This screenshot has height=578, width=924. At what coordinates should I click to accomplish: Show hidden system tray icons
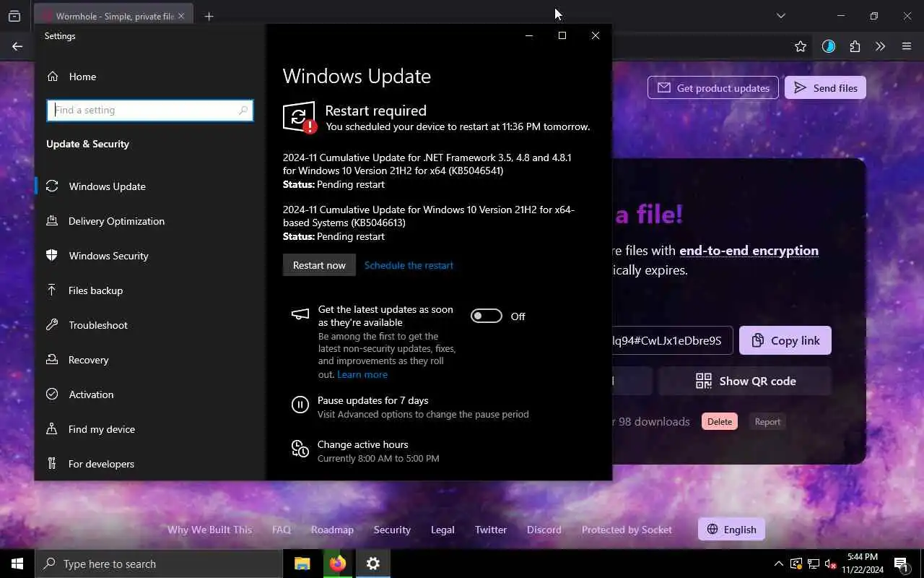pos(778,564)
